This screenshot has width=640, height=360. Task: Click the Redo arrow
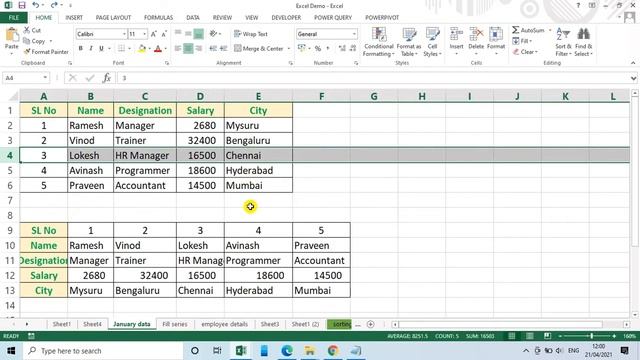[x=54, y=5]
